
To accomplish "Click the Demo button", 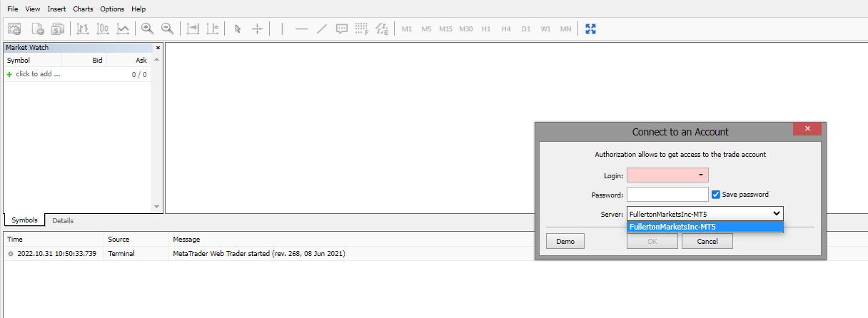I will (x=565, y=241).
